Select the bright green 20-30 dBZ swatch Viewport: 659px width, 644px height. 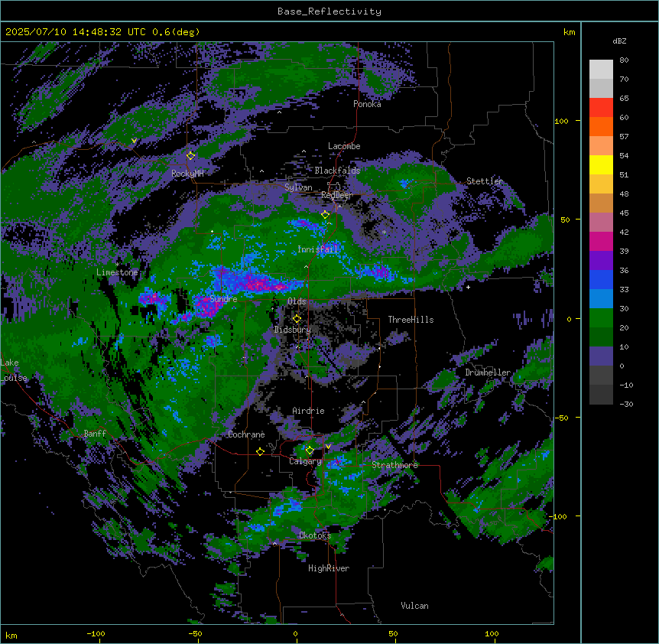pyautogui.click(x=601, y=318)
